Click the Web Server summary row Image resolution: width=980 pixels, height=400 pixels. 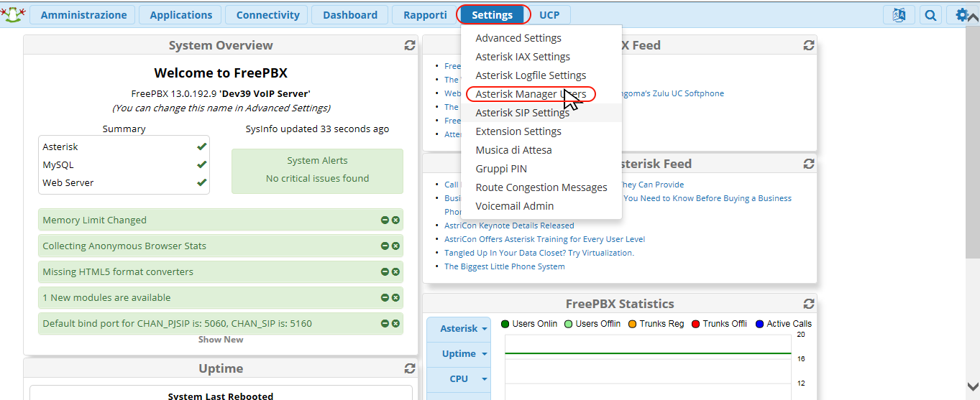tap(124, 182)
